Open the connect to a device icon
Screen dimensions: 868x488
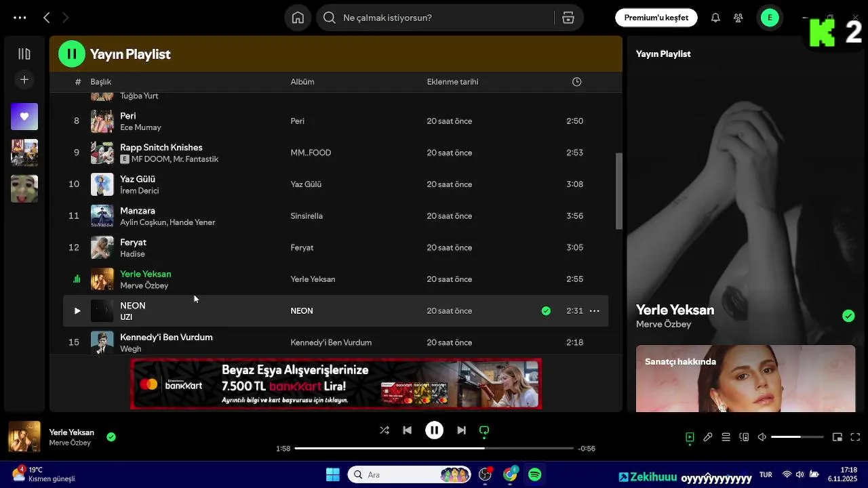tap(744, 437)
